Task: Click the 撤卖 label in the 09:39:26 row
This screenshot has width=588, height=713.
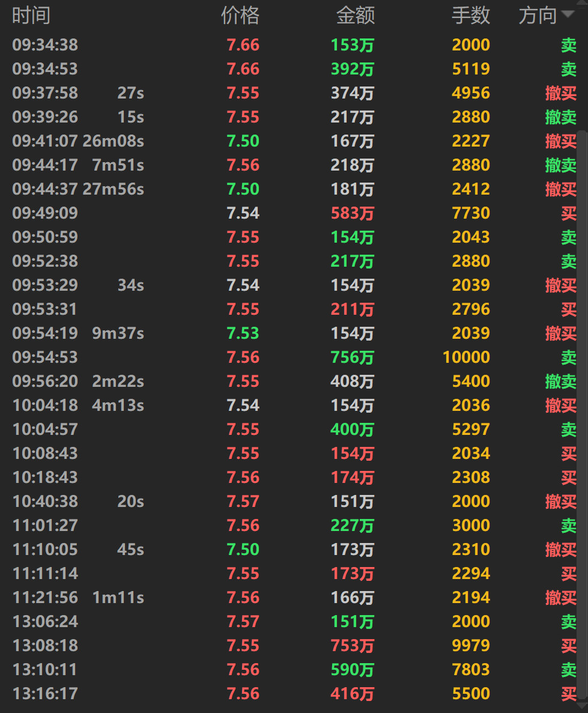Action: pos(561,117)
